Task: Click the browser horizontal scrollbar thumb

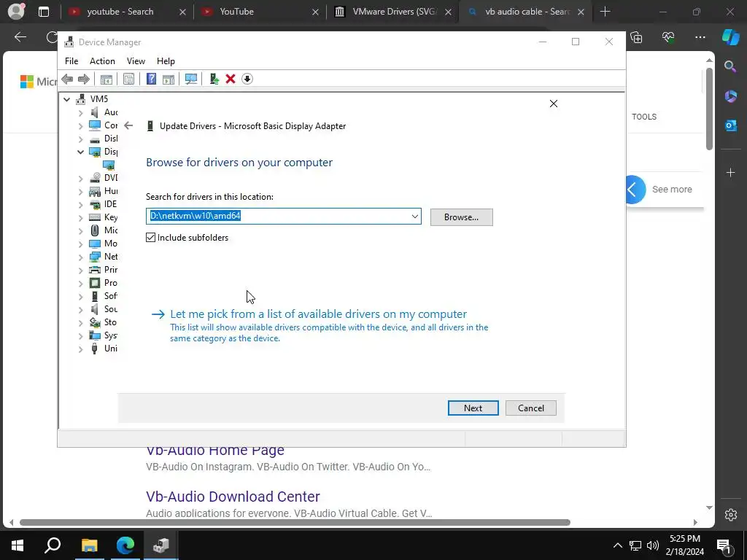Action: [x=295, y=522]
